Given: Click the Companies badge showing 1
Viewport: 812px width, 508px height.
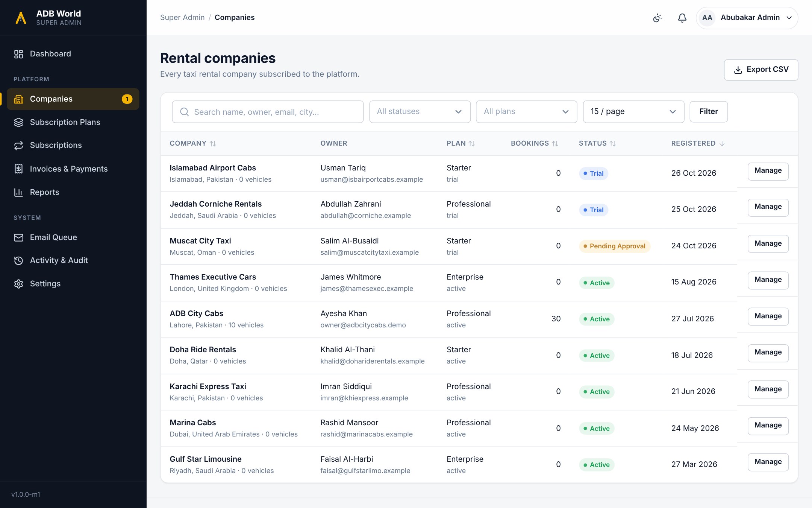Looking at the screenshot, I should pyautogui.click(x=127, y=99).
